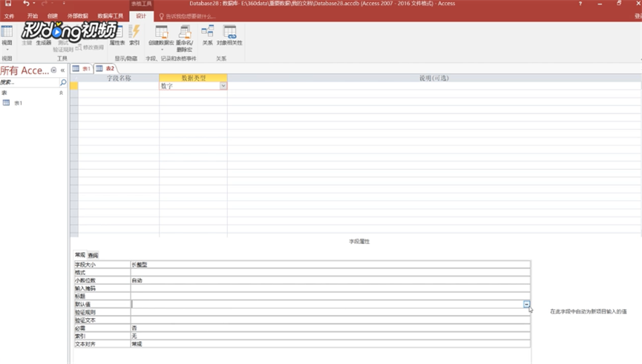Screen dimensions: 642x364
Task: Click the 验证文本 property field
Action: tap(330, 320)
